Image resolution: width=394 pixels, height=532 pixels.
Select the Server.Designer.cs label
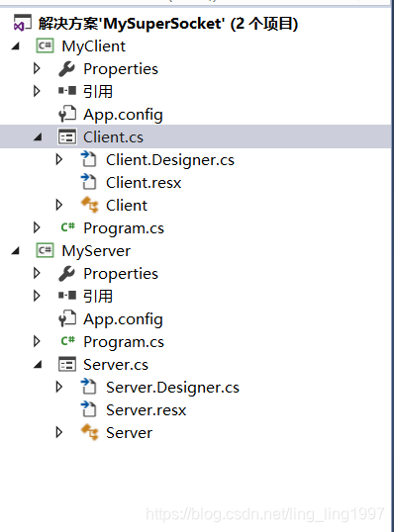(x=172, y=388)
